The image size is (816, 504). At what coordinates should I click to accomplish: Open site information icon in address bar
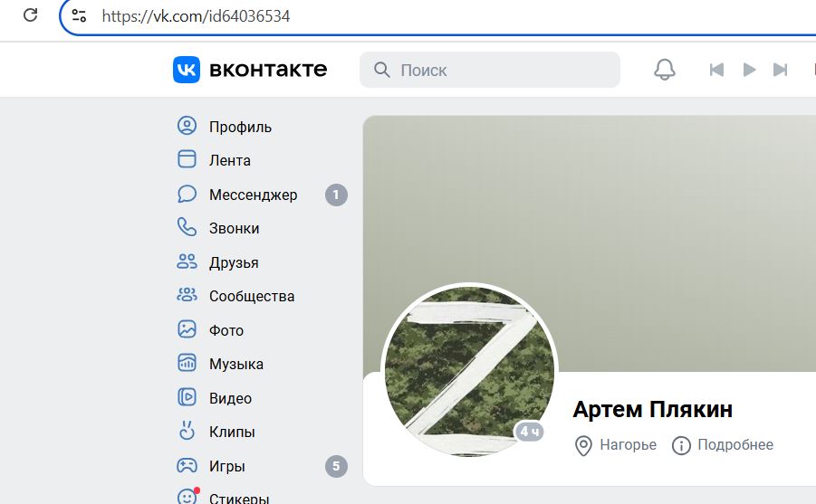(x=79, y=15)
